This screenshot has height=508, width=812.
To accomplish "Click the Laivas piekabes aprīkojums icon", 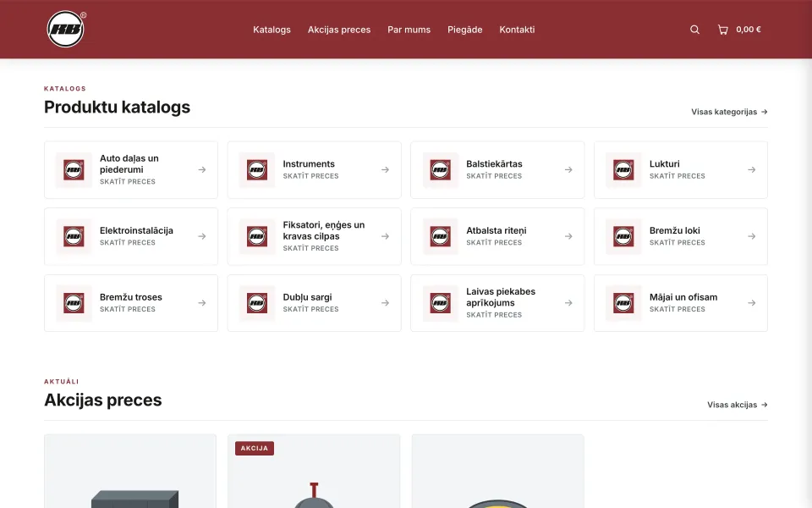I will (440, 303).
